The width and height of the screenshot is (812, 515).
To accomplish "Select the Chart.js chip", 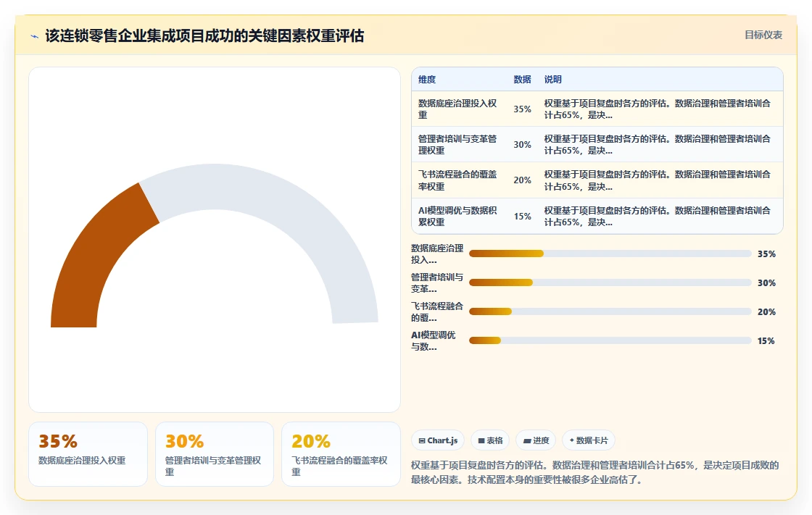I will (x=438, y=440).
